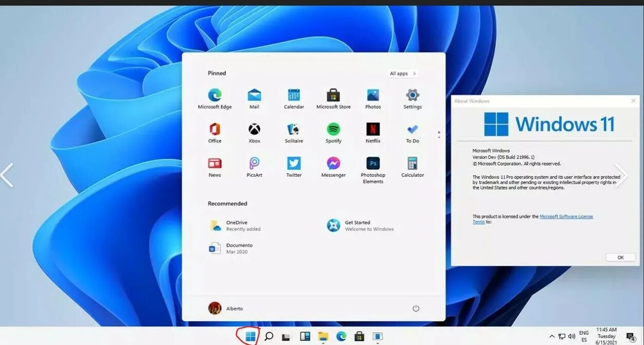Open the Xbox pinned app

coord(254,133)
